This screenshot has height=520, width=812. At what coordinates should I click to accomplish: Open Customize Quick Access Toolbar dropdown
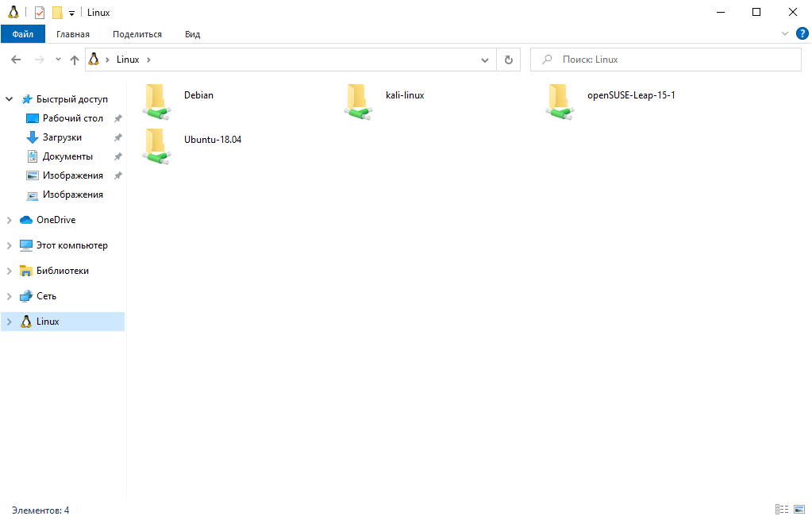coord(71,13)
